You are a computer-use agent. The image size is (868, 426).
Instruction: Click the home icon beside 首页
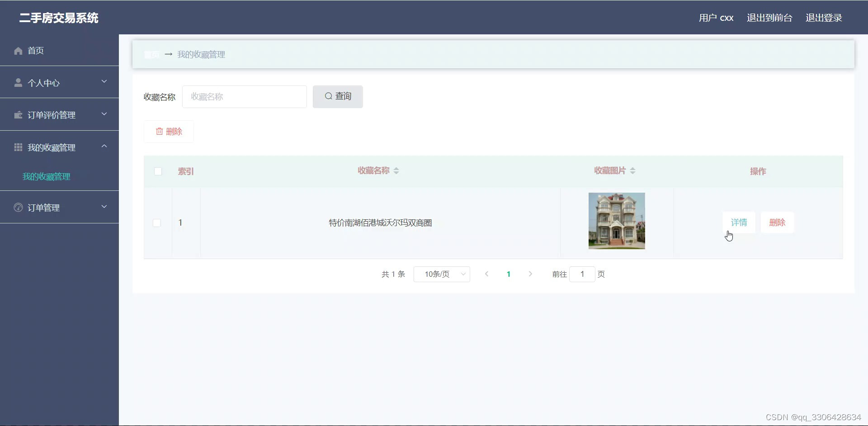point(18,51)
